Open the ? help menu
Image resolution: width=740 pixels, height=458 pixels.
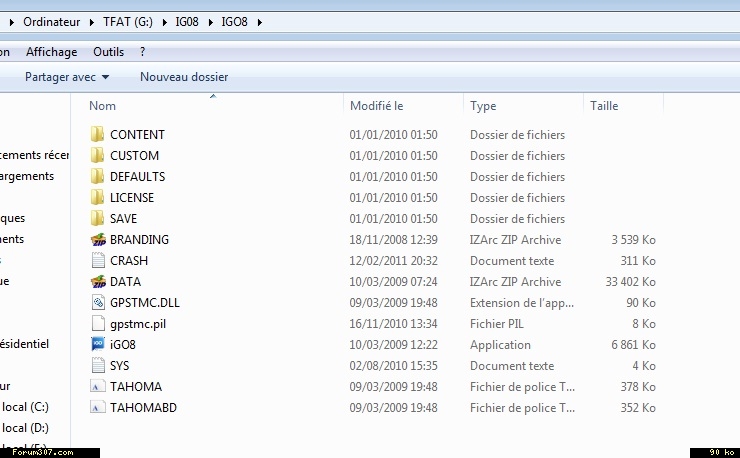143,52
